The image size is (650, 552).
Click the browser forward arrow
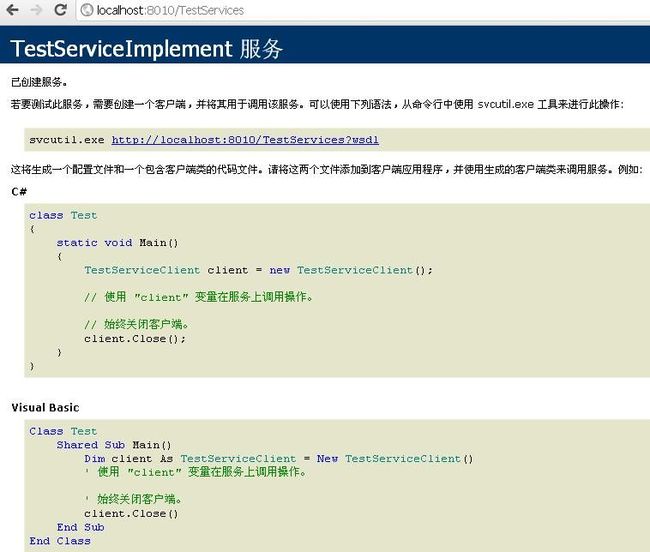click(36, 10)
